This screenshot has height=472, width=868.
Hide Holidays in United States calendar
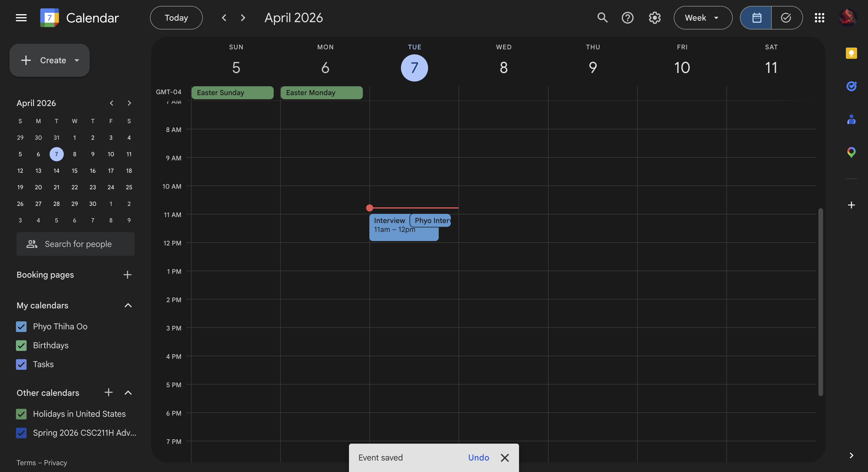pyautogui.click(x=21, y=414)
